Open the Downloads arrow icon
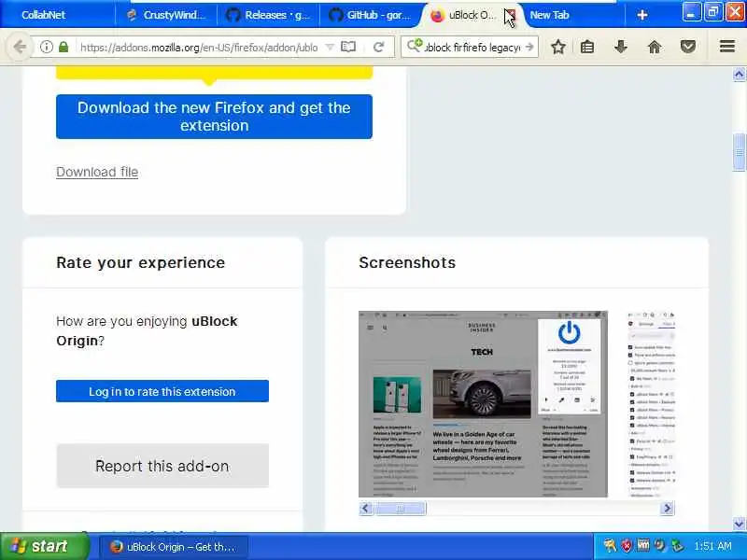The width and height of the screenshot is (747, 560). pos(620,47)
